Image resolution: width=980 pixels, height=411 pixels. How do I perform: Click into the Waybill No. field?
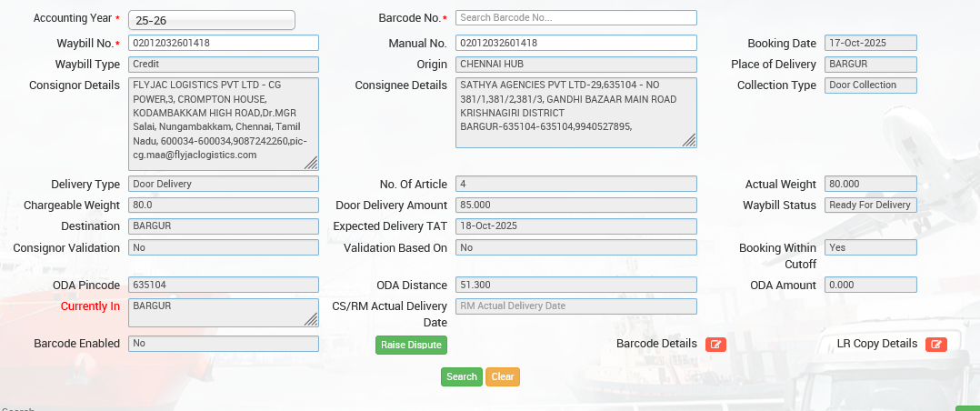223,43
